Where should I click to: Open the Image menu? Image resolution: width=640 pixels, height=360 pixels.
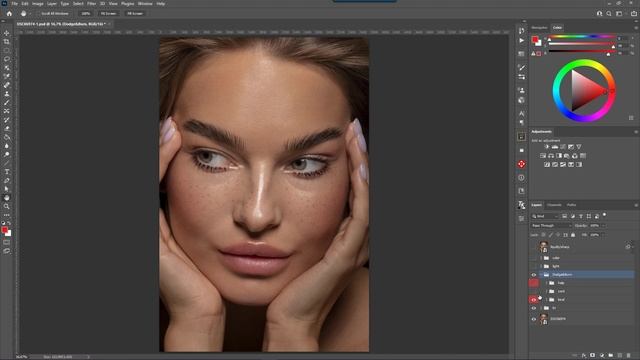(x=38, y=4)
